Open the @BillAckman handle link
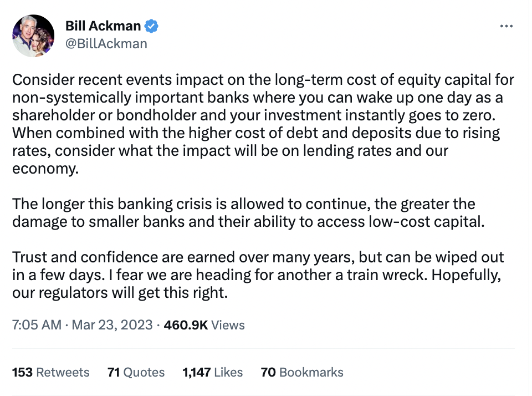 (x=106, y=44)
